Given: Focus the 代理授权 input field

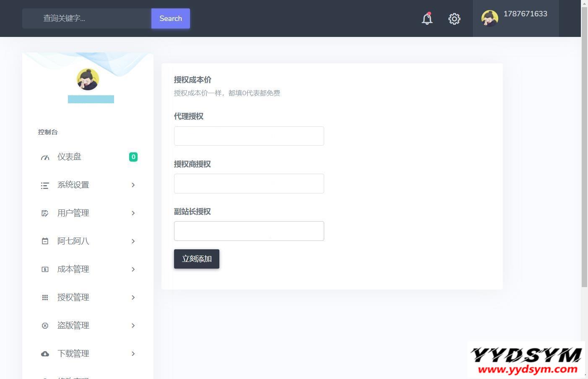Looking at the screenshot, I should point(249,136).
